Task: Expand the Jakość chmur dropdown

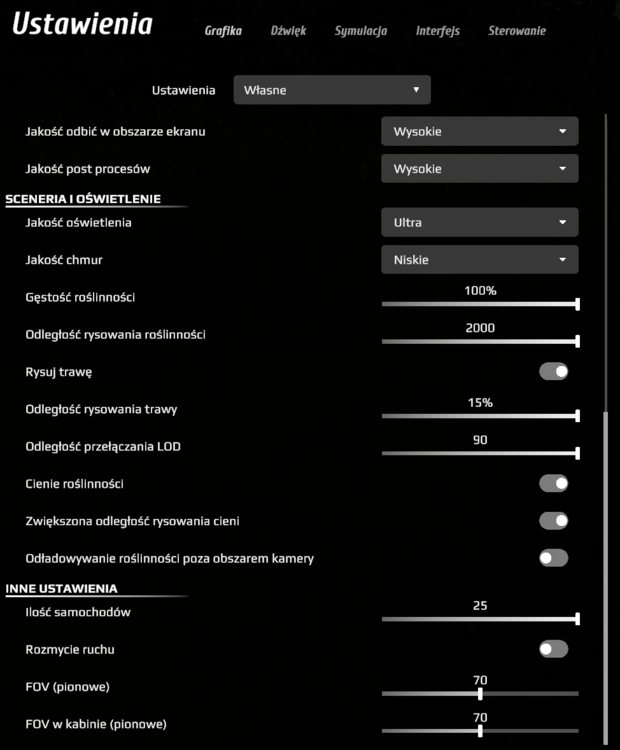Action: coord(479,259)
